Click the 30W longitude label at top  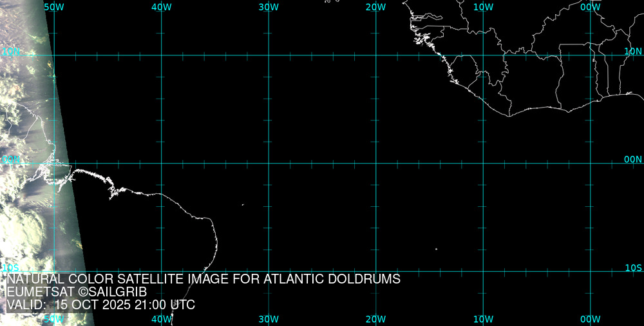tap(269, 6)
